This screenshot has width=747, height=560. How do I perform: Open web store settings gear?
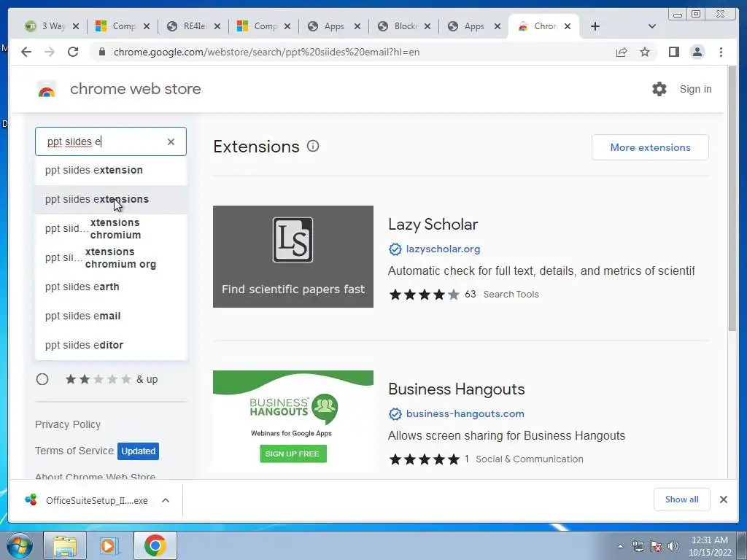point(659,89)
